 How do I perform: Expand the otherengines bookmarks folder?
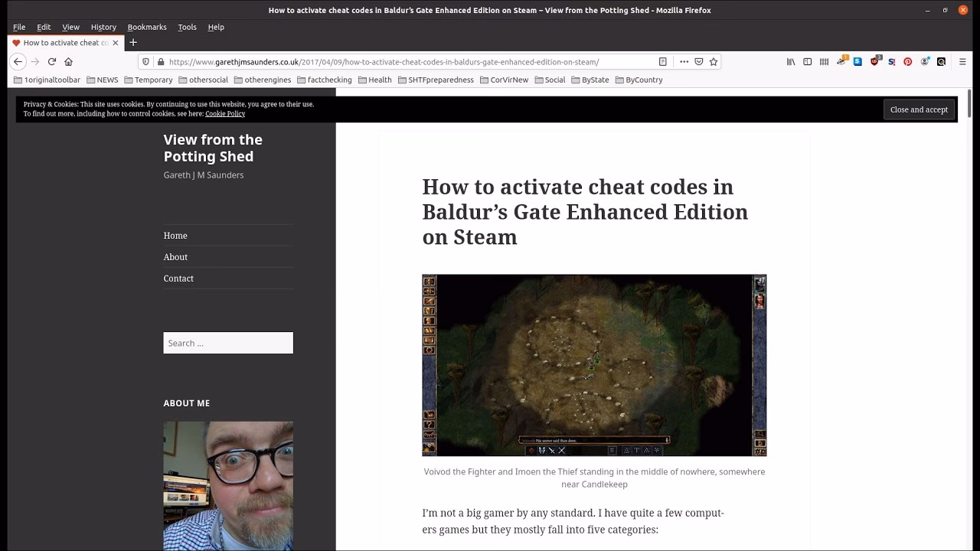pos(263,80)
